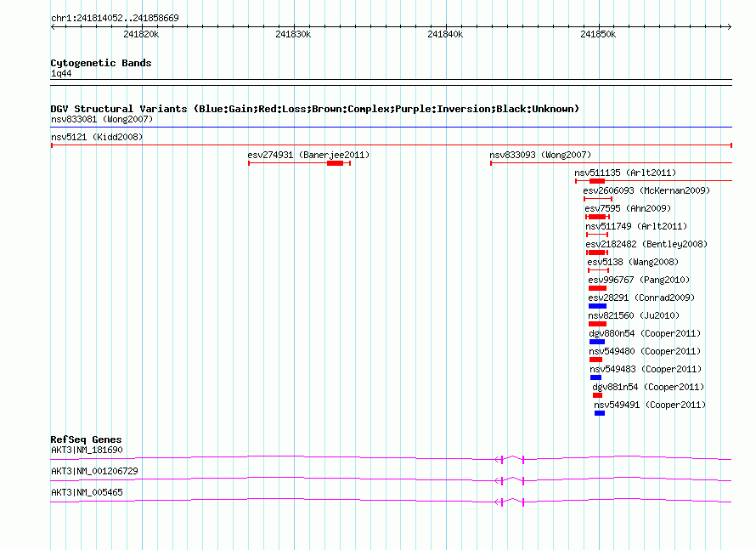Screen dimensions: 756x550
Task: Select the AKT3|NM_001206729 gene label
Action: (94, 471)
